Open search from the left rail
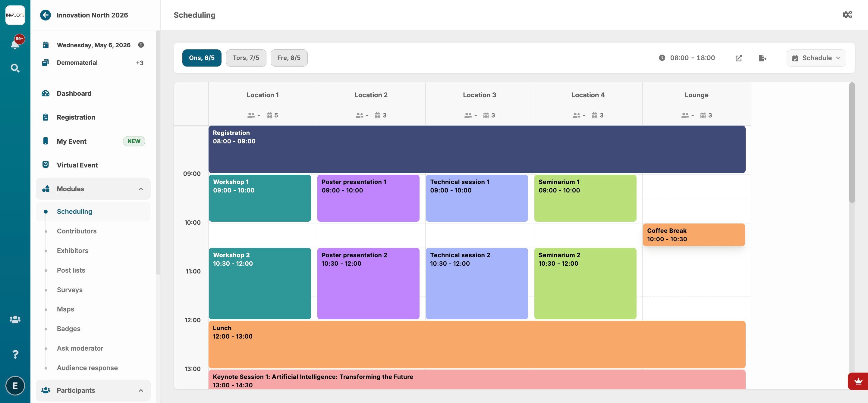 pyautogui.click(x=15, y=68)
